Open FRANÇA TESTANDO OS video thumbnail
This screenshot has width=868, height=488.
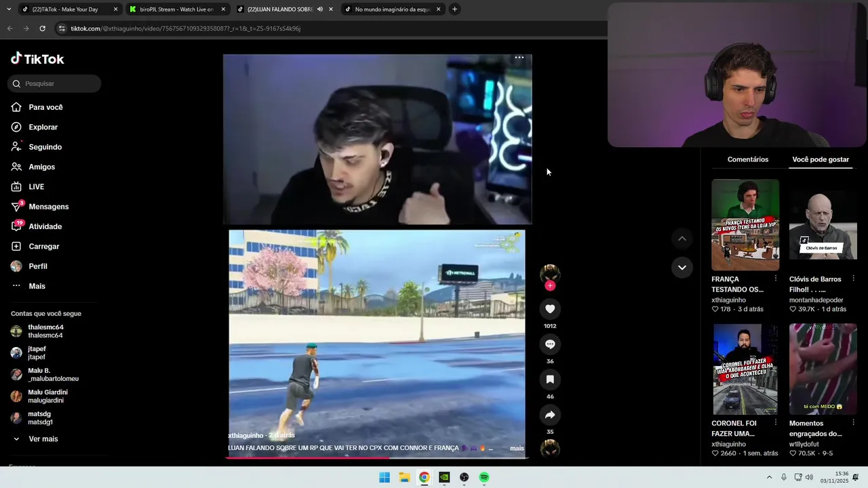(x=745, y=225)
